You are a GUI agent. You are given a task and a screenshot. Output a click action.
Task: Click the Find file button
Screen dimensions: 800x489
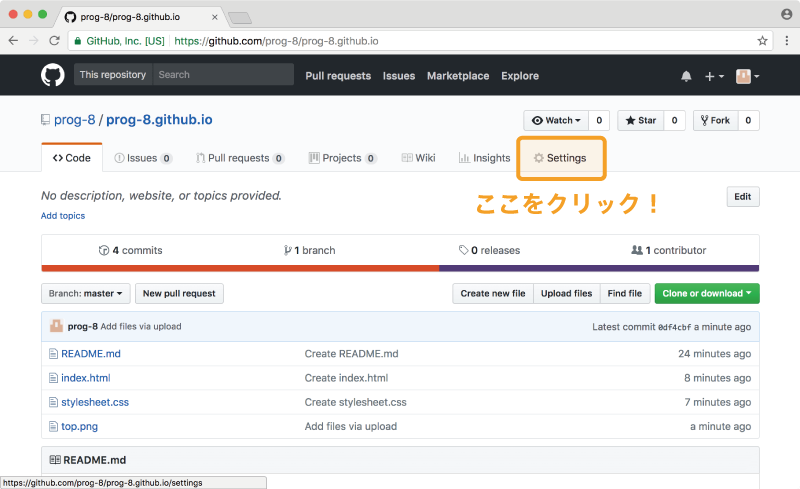625,294
